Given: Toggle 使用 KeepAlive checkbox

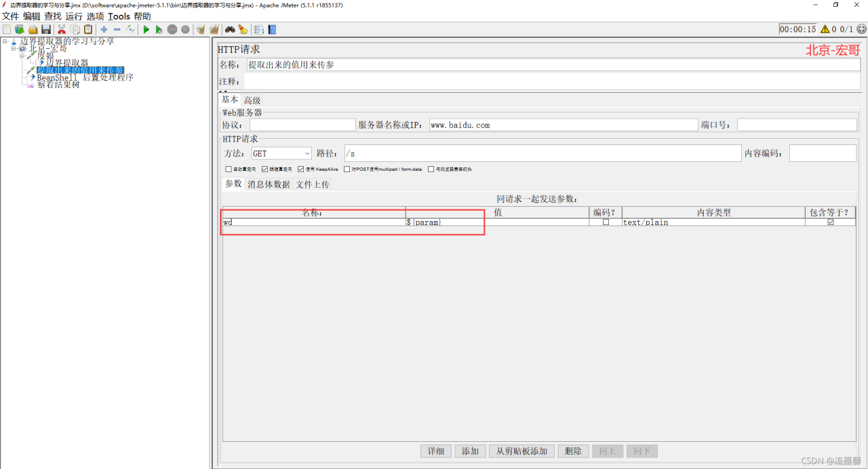Looking at the screenshot, I should click(x=301, y=169).
